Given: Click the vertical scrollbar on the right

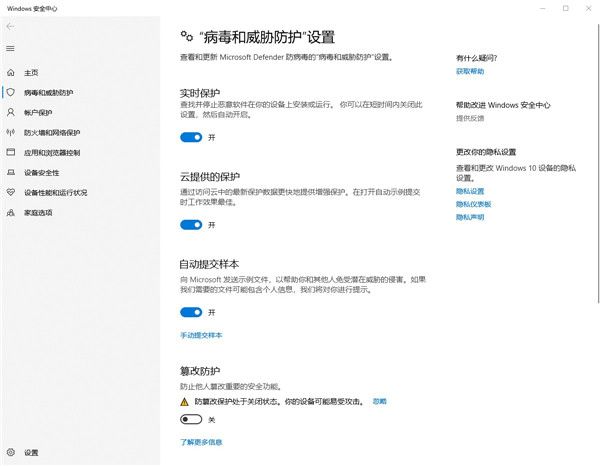Looking at the screenshot, I should click(x=598, y=163).
